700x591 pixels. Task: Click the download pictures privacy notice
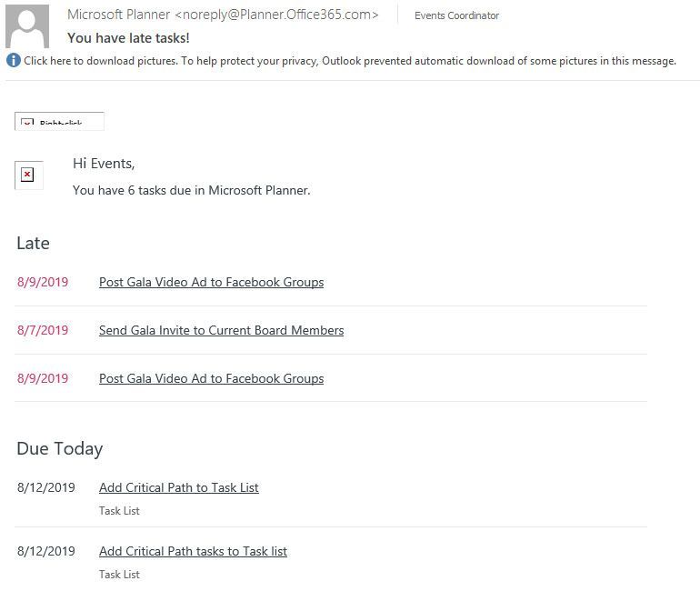pyautogui.click(x=350, y=61)
